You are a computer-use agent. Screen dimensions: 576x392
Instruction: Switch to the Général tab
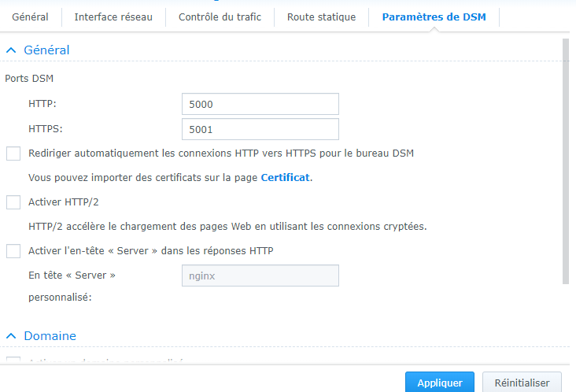[x=30, y=17]
